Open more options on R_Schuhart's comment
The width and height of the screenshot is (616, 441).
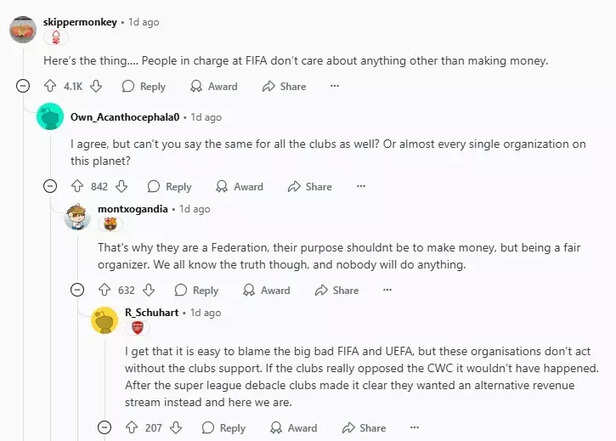tap(415, 428)
